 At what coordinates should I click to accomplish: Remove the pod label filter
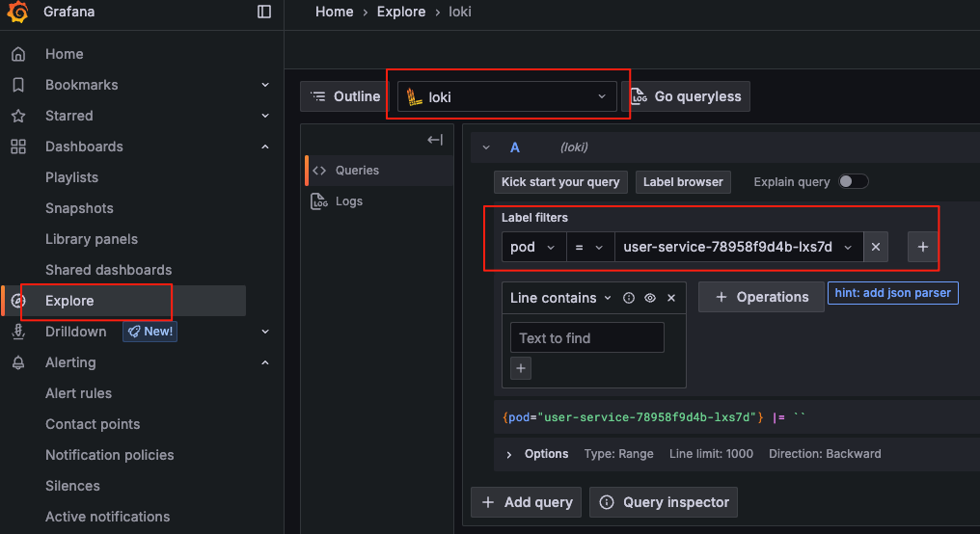coord(876,247)
